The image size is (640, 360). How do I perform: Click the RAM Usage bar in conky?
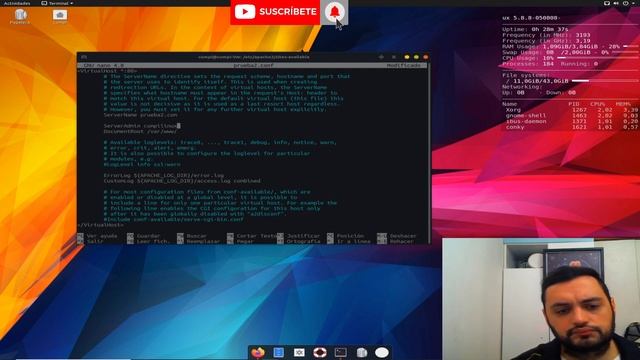(631, 47)
